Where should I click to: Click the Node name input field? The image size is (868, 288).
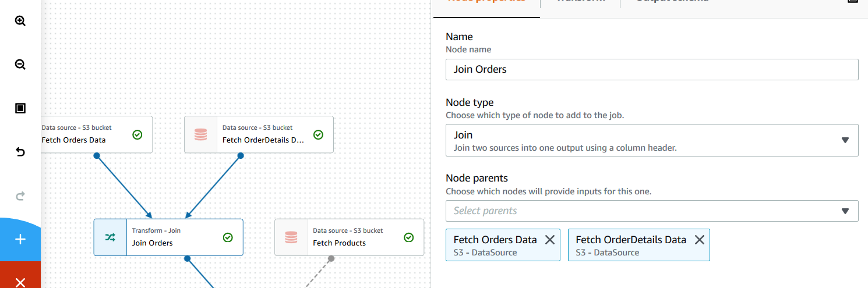click(652, 69)
